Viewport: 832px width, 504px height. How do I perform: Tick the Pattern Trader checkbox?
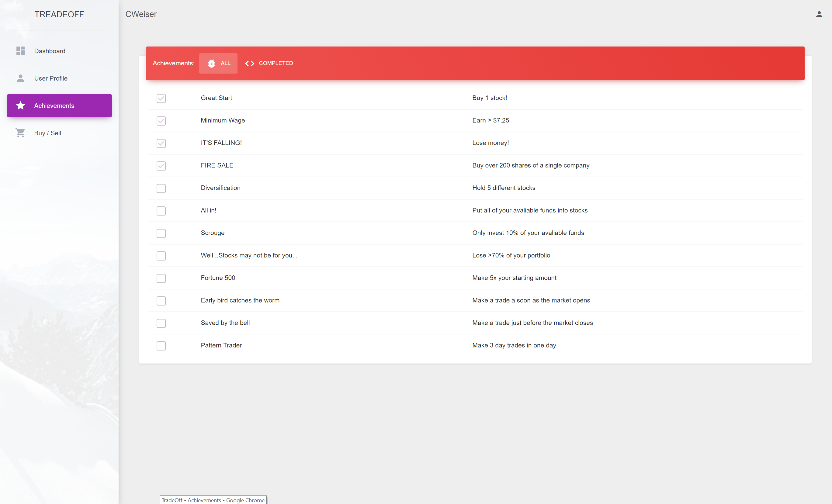161,346
